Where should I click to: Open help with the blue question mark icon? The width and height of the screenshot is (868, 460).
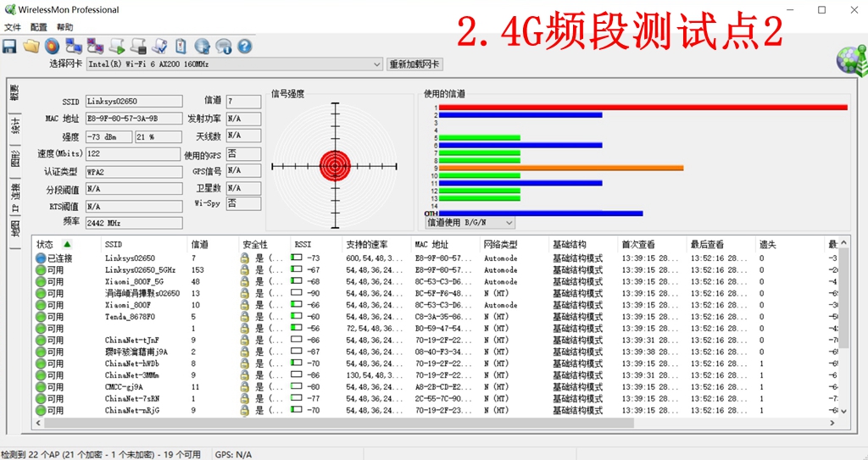[245, 47]
